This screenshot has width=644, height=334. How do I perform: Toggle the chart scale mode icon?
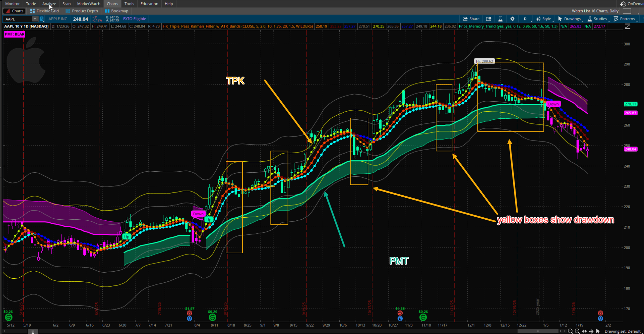pos(627,26)
